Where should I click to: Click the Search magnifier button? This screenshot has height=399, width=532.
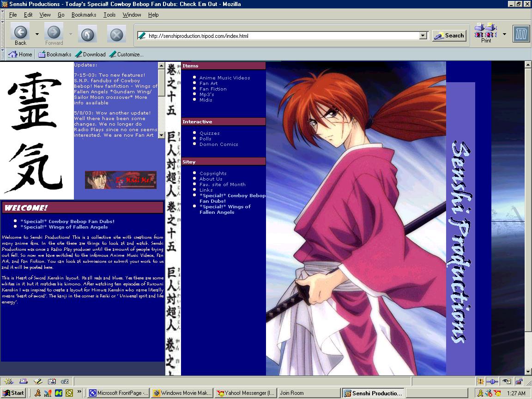[448, 36]
